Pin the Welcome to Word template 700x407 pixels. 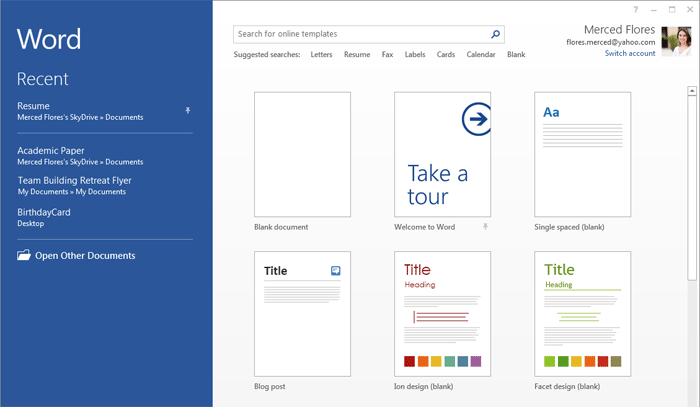click(486, 227)
